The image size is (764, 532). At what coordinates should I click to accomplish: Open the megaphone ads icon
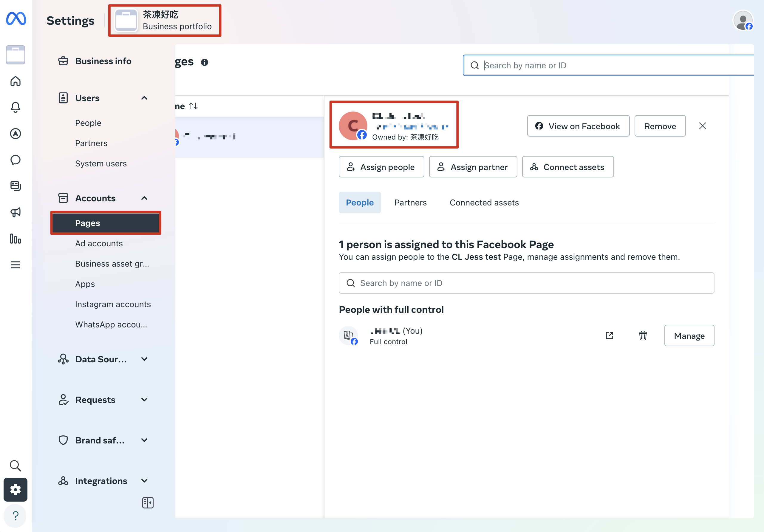coord(15,212)
